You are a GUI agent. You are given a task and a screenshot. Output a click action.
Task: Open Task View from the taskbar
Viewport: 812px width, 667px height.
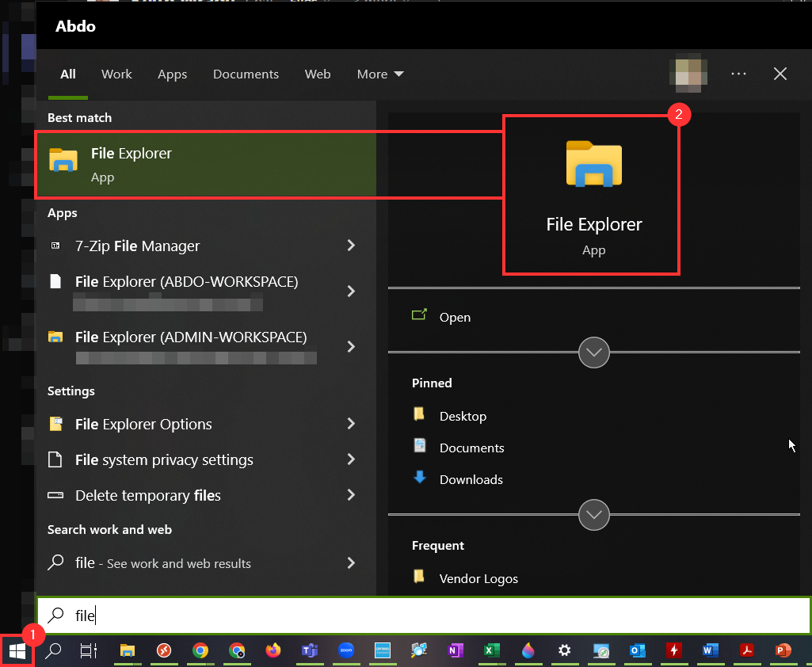88,651
